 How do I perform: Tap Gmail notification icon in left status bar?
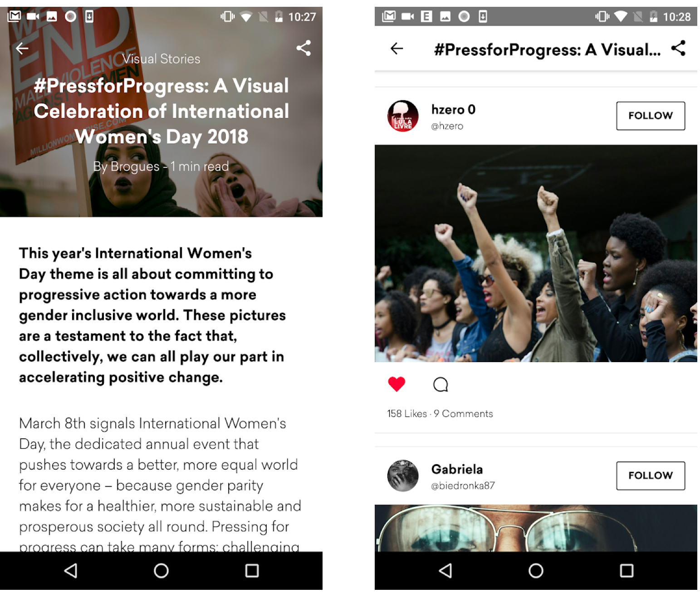click(x=14, y=17)
